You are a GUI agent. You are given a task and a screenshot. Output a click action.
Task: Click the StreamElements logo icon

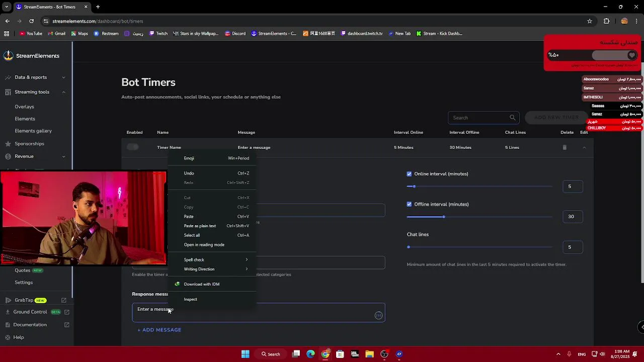click(8, 56)
